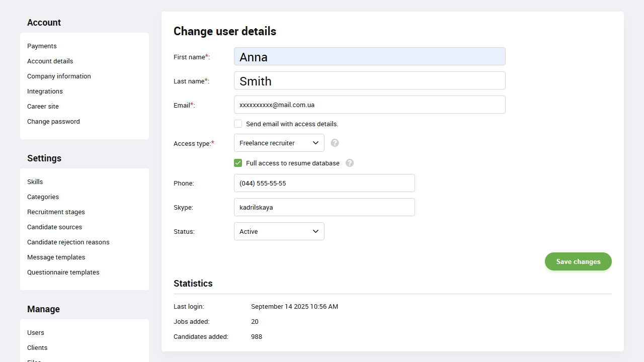Viewport: 644px width, 362px height.
Task: Open Payments in Account menu
Action: point(42,46)
